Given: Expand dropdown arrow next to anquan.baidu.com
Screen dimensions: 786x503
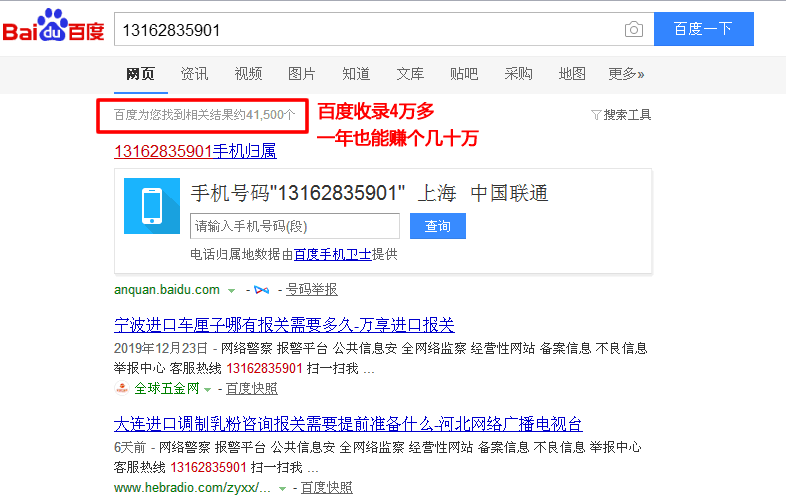Looking at the screenshot, I should (x=231, y=290).
